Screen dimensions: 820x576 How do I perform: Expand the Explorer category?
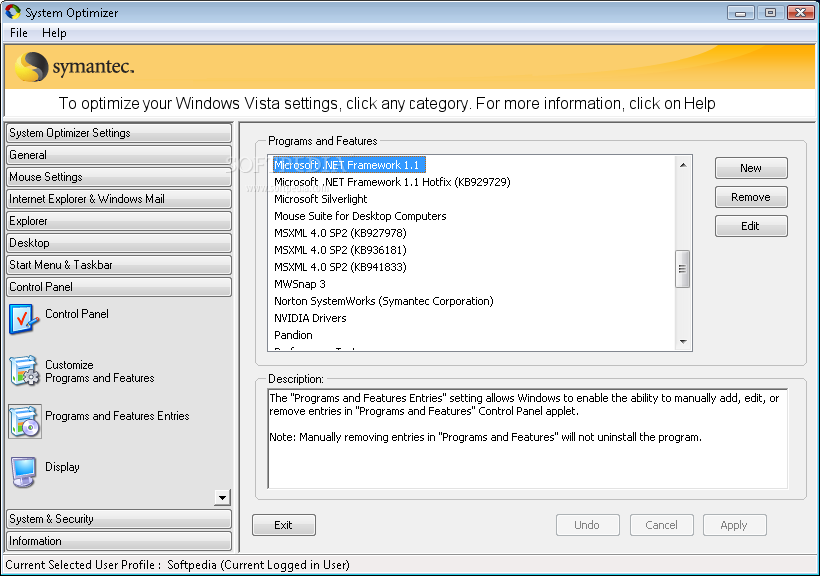point(119,221)
